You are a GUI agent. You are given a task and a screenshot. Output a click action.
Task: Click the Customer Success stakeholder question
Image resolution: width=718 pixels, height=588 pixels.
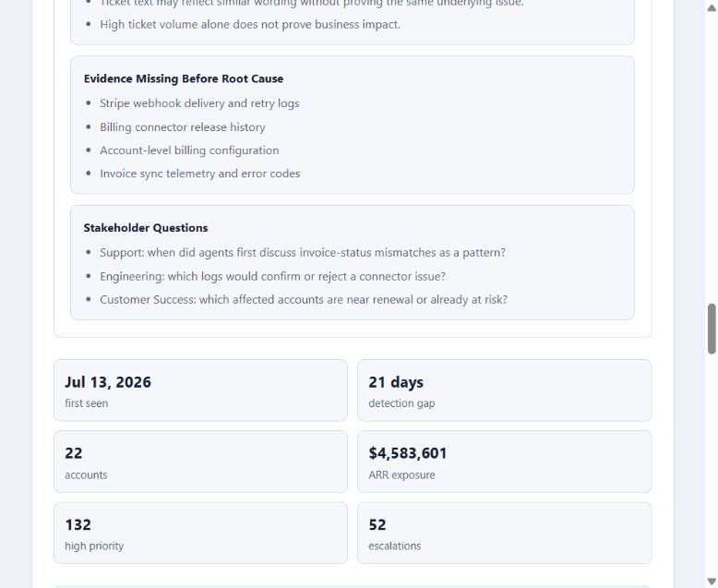point(304,299)
